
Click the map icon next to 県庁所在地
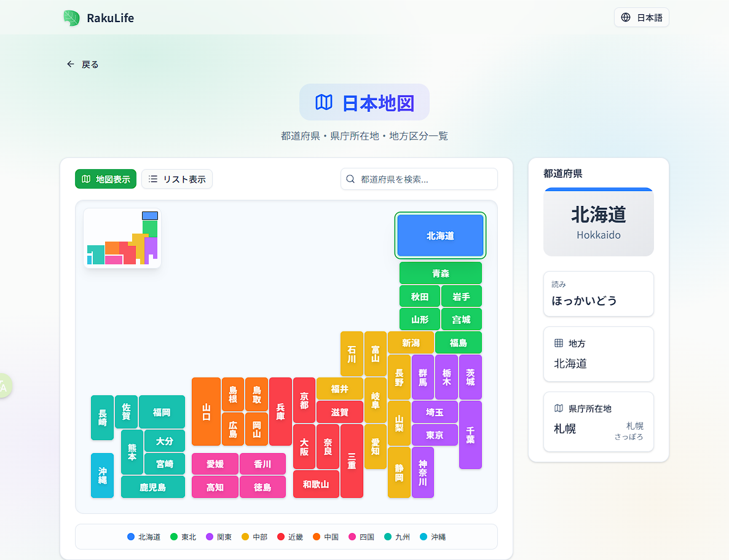[x=559, y=408]
